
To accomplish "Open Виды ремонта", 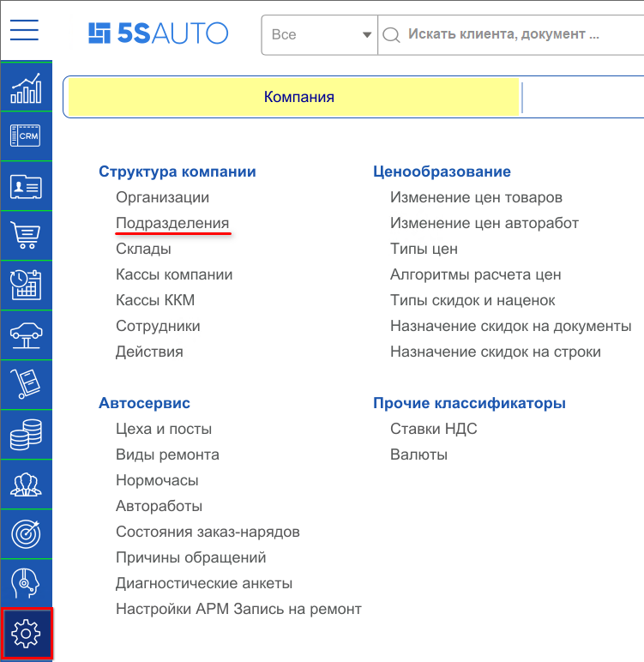I will (x=168, y=454).
